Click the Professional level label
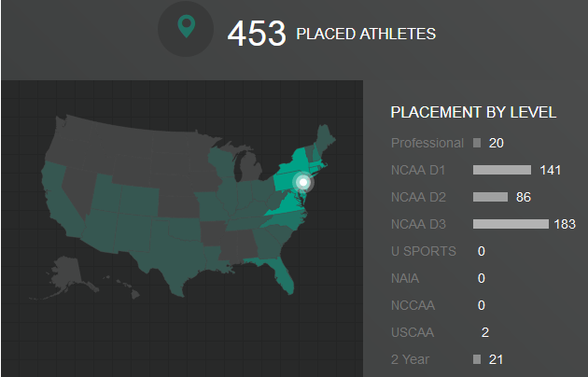 click(427, 143)
